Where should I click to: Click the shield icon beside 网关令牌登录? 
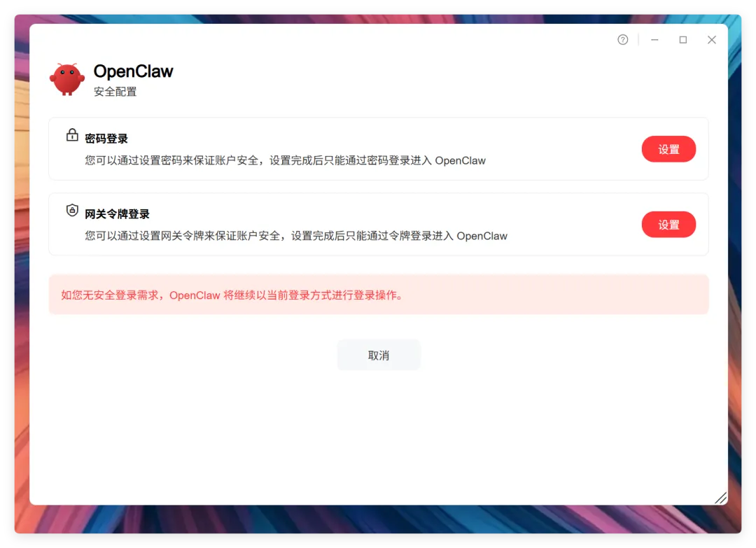(72, 211)
